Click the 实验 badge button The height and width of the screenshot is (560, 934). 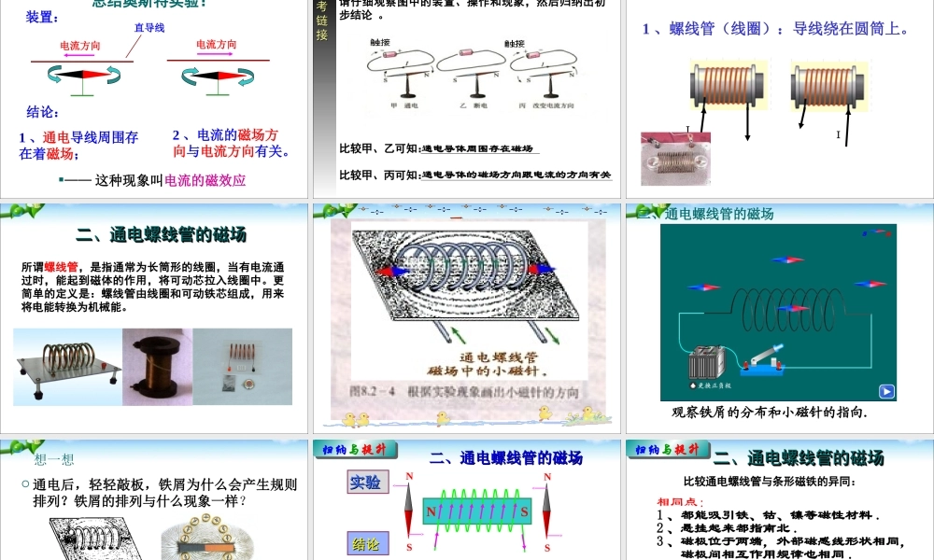365,483
